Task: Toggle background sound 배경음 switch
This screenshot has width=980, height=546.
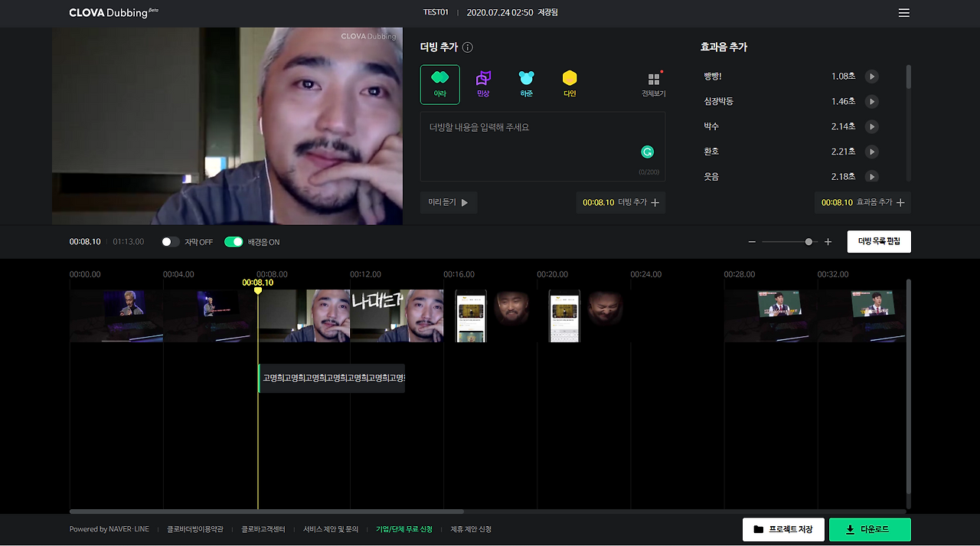Action: [x=234, y=242]
